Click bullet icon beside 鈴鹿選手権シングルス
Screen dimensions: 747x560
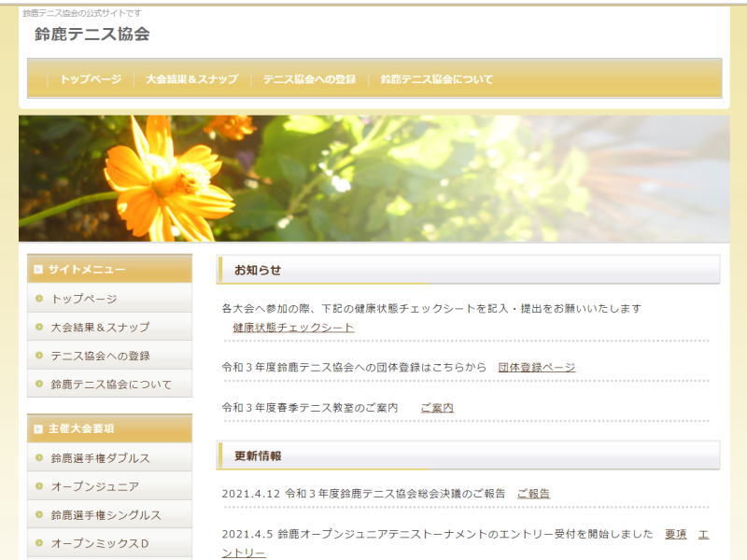click(x=39, y=514)
